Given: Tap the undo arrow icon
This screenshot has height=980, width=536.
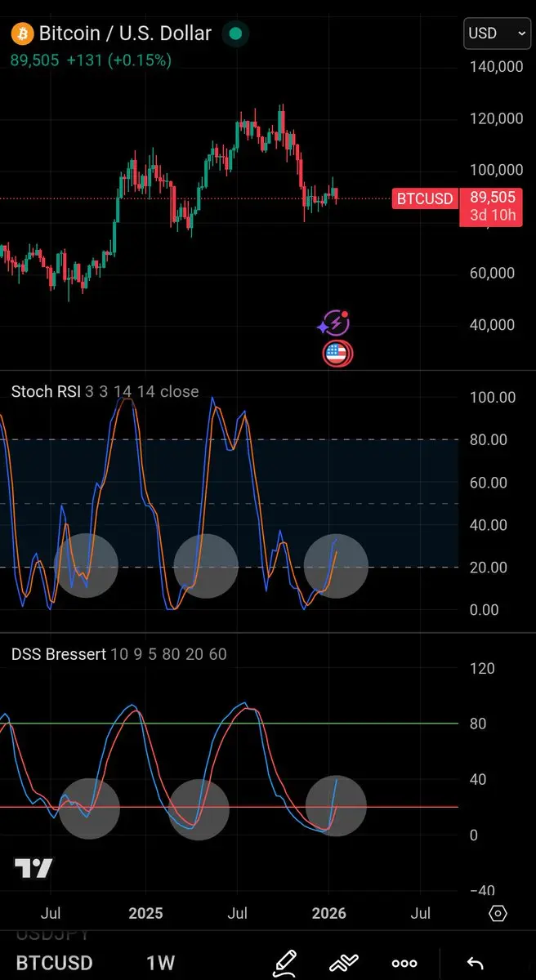Looking at the screenshot, I should pos(475,964).
